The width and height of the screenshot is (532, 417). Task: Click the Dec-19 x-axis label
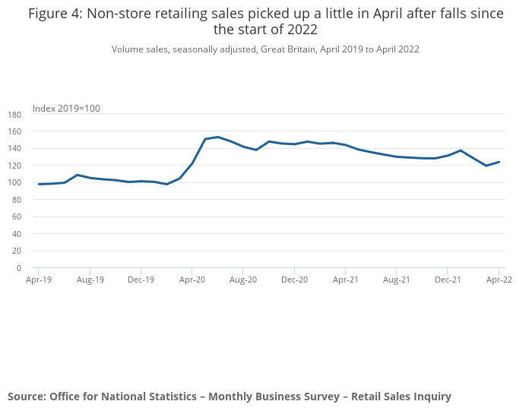tap(141, 280)
